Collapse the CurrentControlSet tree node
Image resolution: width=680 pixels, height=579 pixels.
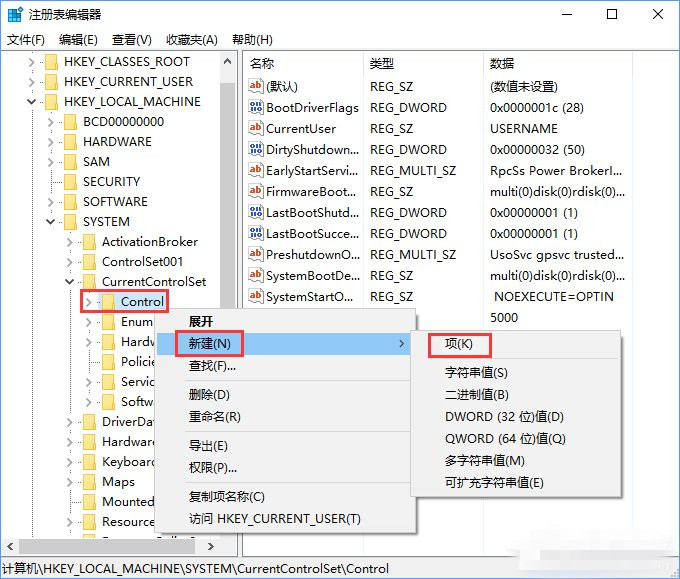[70, 281]
